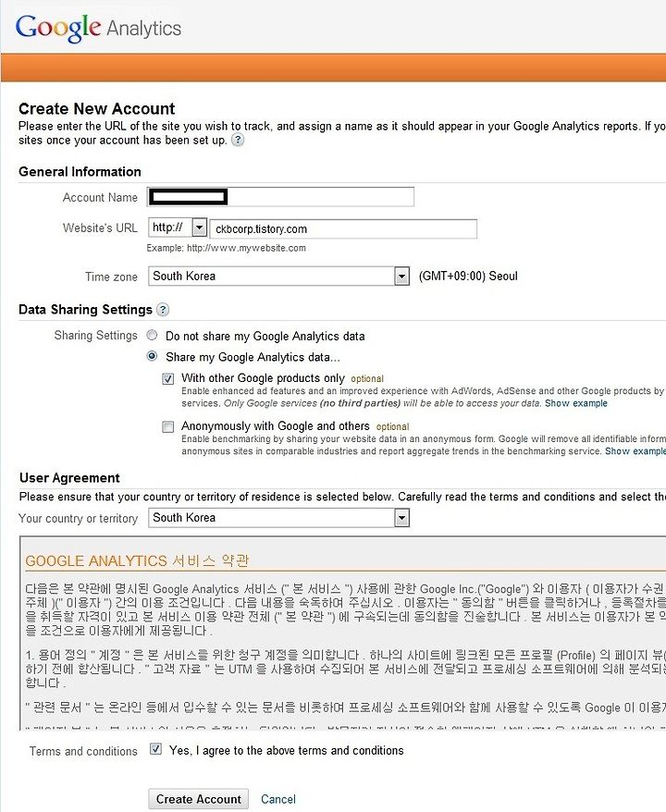This screenshot has width=666, height=812.
Task: Click Show example link for anonymous benchmarking
Action: (x=635, y=451)
